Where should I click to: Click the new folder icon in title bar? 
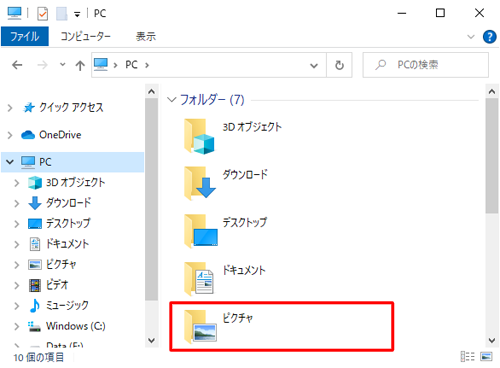tap(62, 14)
